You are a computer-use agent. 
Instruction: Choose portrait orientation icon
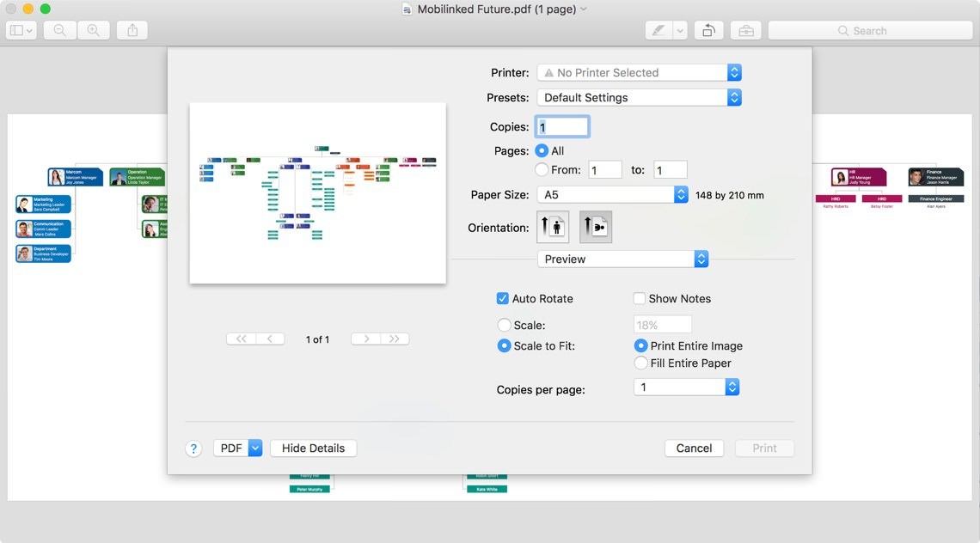pos(553,228)
